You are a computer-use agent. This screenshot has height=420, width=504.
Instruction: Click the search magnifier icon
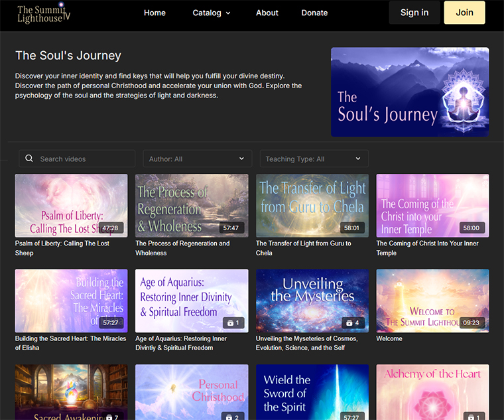pyautogui.click(x=29, y=158)
